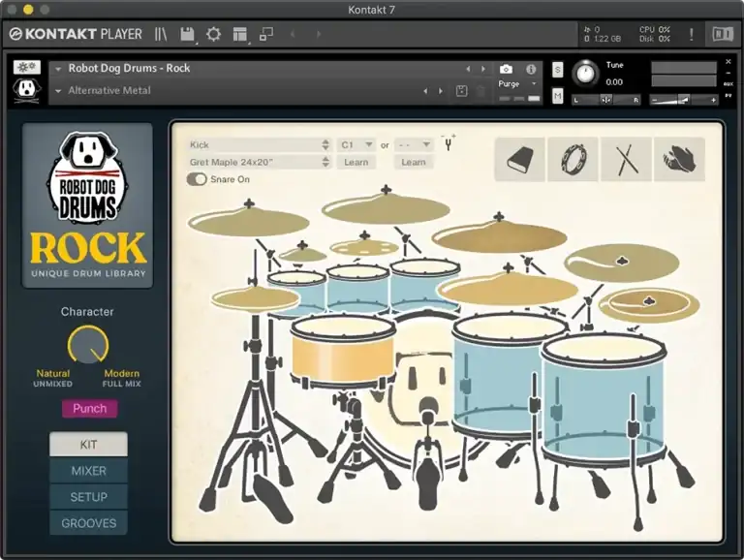Click the Learn button under C1
The height and width of the screenshot is (560, 744).
click(356, 163)
